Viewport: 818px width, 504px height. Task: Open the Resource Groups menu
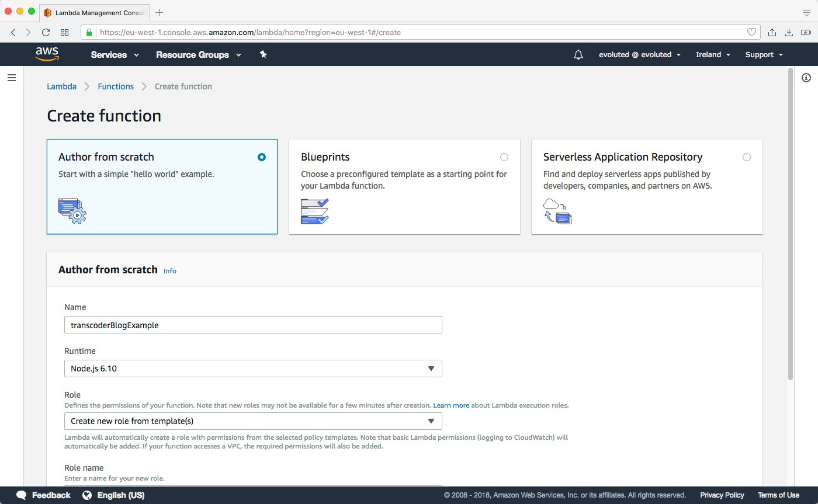[x=198, y=55]
